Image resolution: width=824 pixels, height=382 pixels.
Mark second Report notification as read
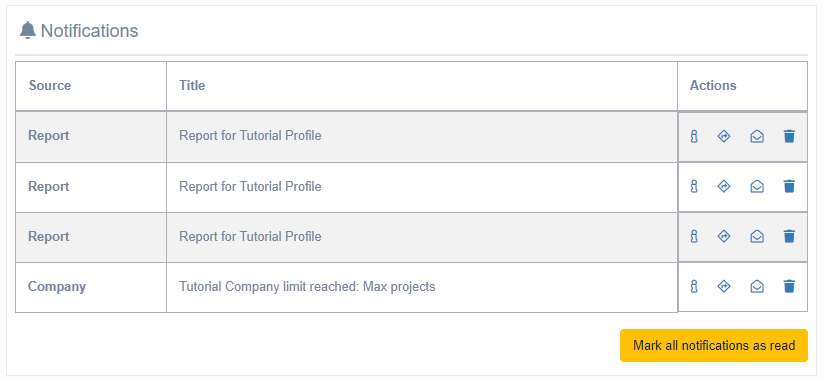point(757,187)
